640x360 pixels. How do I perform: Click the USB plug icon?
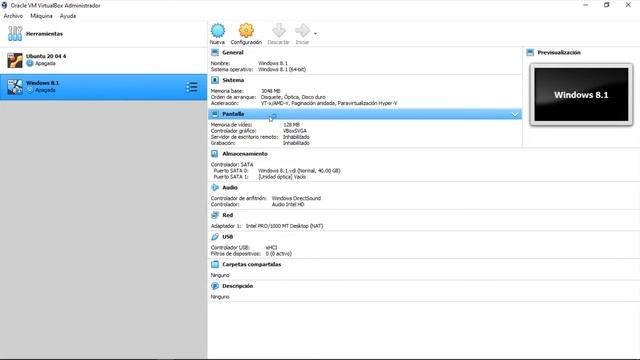pos(215,237)
